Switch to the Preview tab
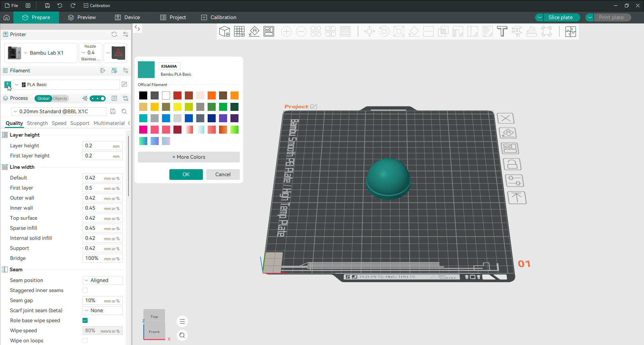Viewport: 644px width, 345px height. tap(82, 17)
